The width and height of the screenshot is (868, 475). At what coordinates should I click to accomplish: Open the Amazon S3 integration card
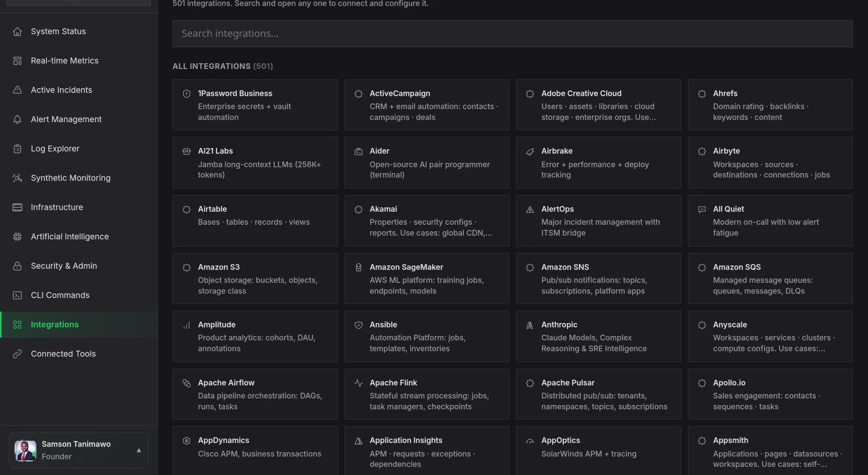click(x=255, y=278)
